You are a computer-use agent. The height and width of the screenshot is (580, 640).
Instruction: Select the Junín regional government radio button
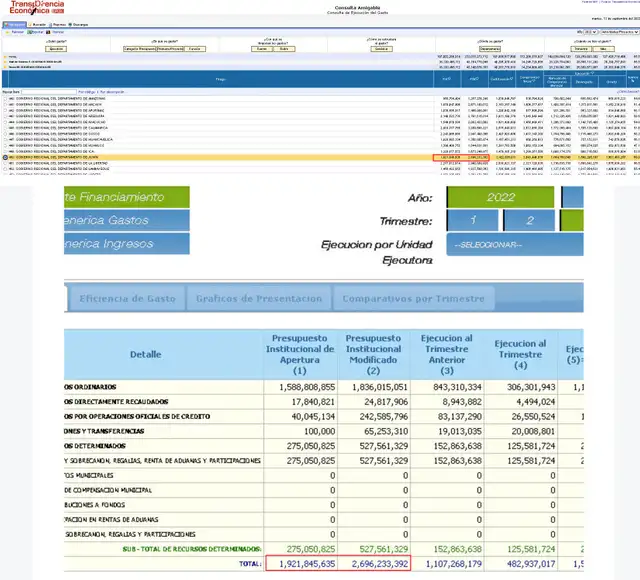pyautogui.click(x=5, y=157)
